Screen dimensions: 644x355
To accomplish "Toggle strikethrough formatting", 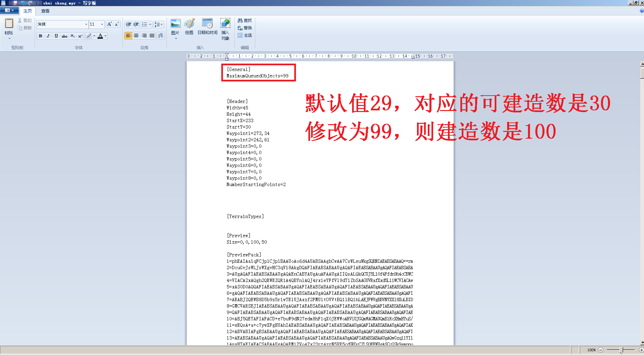I will pyautogui.click(x=64, y=36).
